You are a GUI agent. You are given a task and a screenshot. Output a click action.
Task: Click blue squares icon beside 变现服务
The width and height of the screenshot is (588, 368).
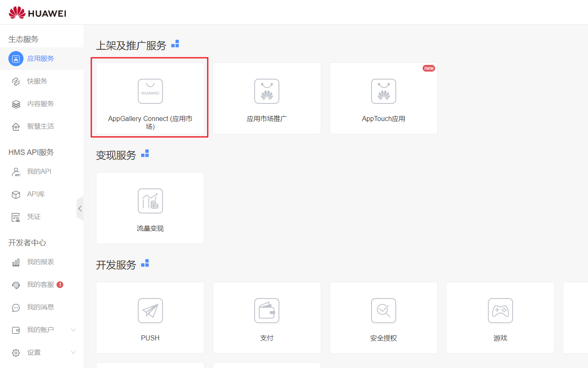(145, 153)
